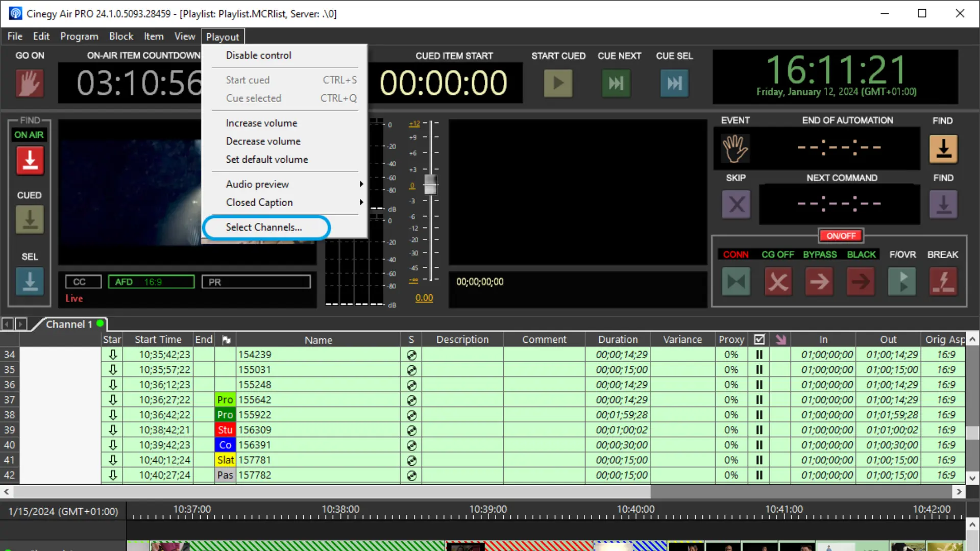Click the AFD 16:9 field
Viewport: 980px width, 551px height.
151,282
